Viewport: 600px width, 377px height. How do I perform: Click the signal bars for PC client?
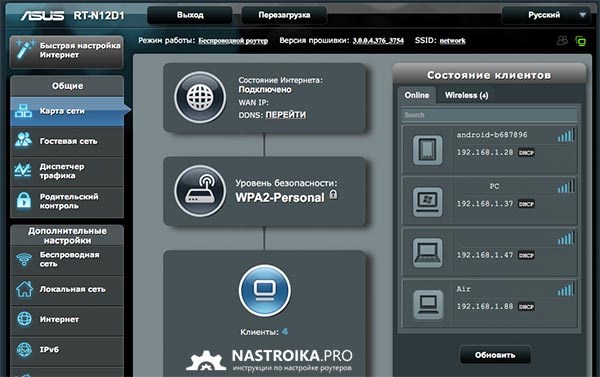coord(566,186)
